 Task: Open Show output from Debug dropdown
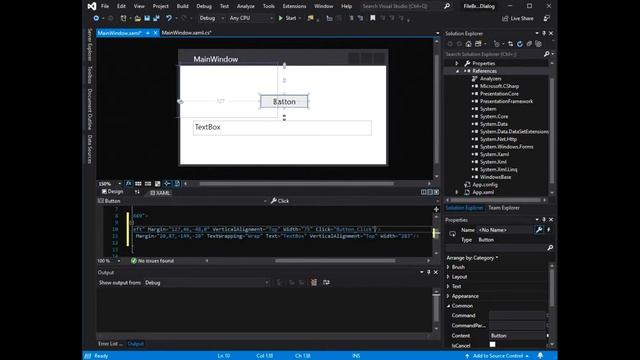[x=207, y=282]
